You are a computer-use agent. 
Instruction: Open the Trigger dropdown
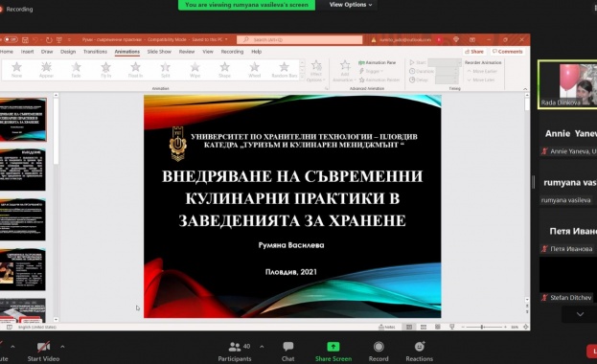(371, 71)
